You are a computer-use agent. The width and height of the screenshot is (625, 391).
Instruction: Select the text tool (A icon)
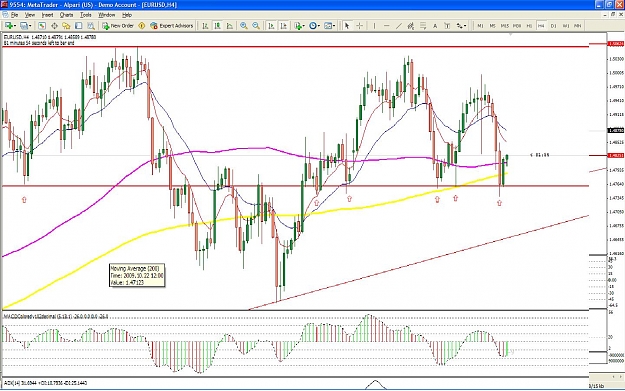(435, 26)
